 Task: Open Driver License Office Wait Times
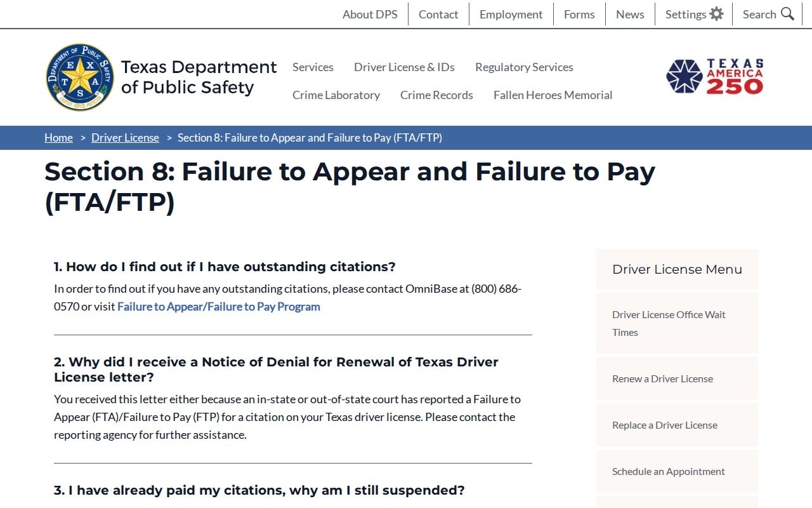pyautogui.click(x=677, y=323)
